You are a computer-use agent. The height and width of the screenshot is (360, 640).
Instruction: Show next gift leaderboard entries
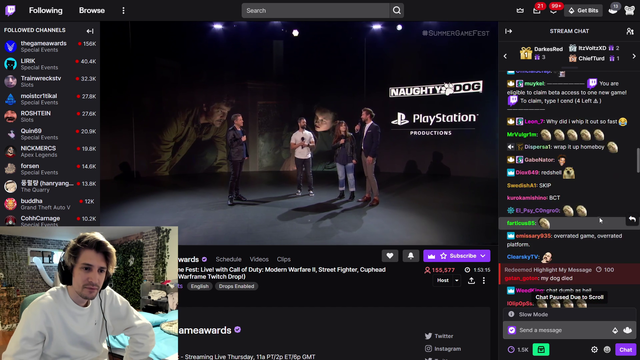[x=634, y=56]
